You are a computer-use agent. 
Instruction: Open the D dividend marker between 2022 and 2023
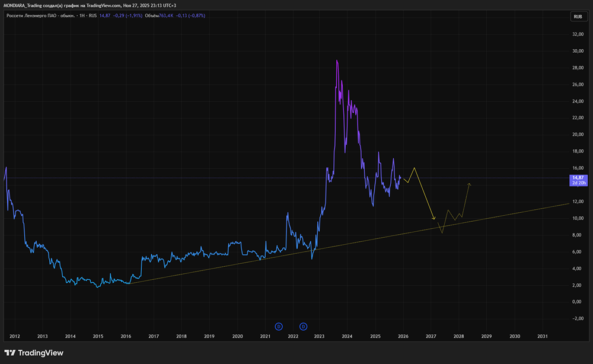pos(303,327)
